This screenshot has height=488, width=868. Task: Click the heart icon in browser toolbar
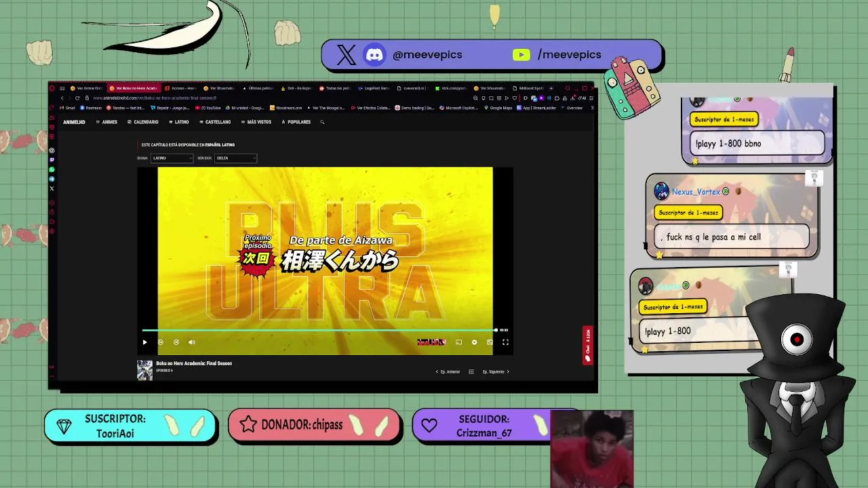pos(515,98)
